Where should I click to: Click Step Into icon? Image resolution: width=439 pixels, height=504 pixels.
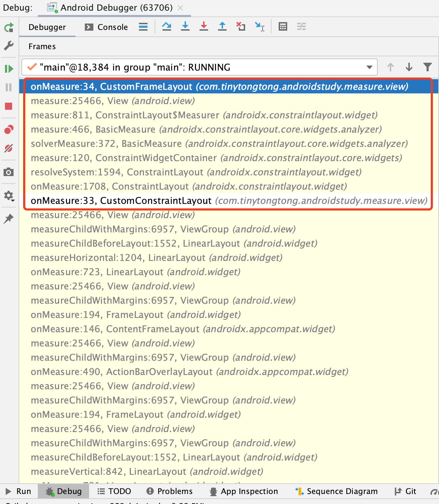point(185,26)
